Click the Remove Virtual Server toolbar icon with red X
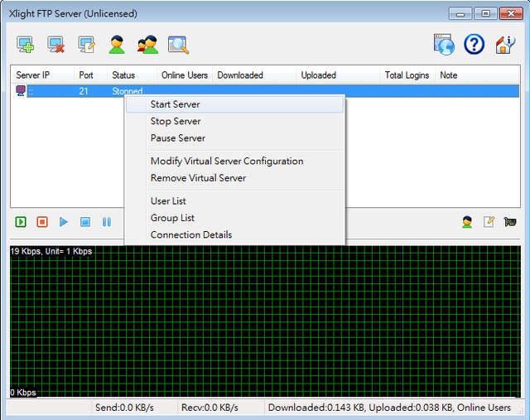The width and height of the screenshot is (530, 420). 55,45
